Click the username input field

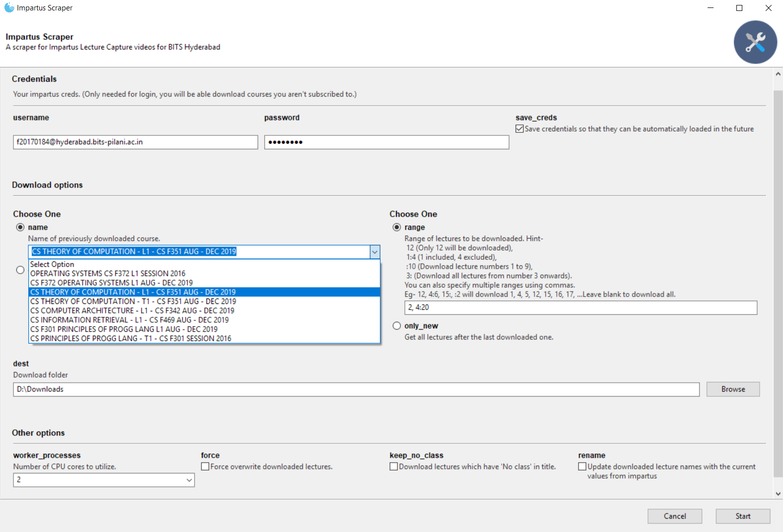click(135, 142)
